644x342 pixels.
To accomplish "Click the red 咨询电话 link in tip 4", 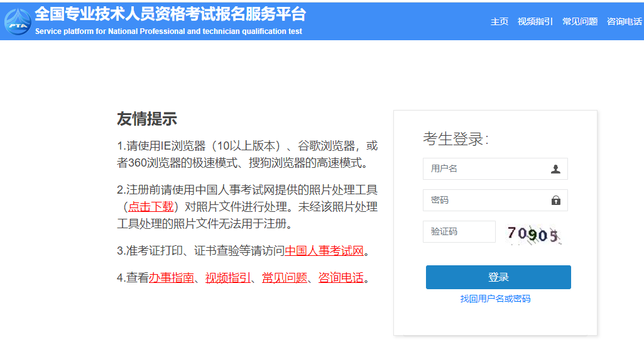I will 341,278.
